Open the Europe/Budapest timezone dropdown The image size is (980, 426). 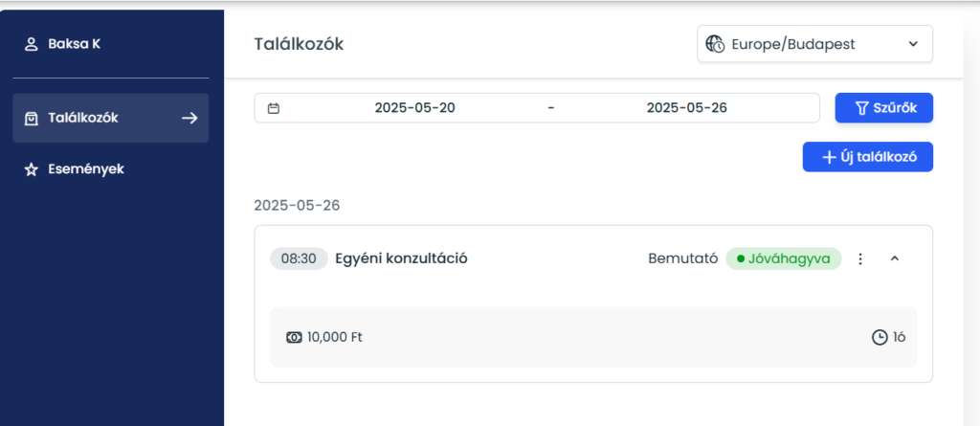[814, 44]
